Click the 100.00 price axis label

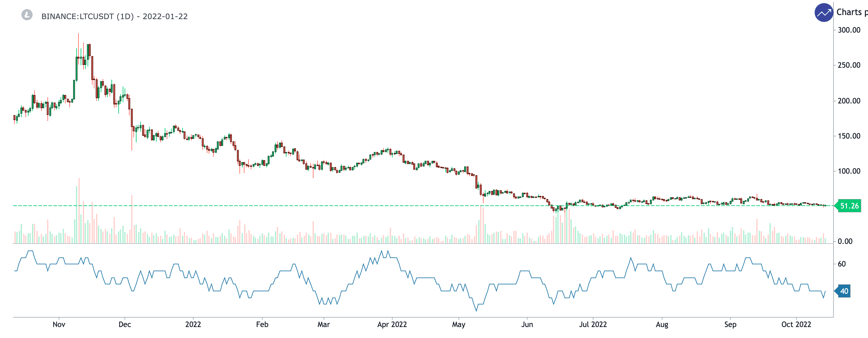point(849,171)
